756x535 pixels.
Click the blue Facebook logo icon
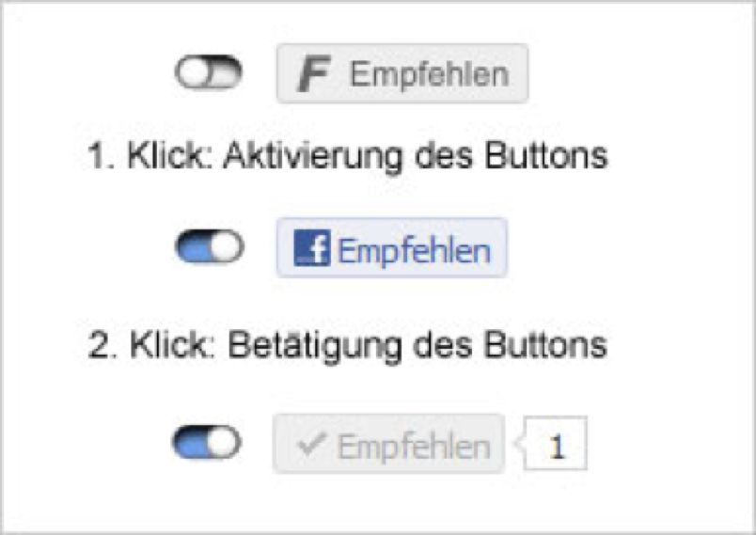pos(311,250)
